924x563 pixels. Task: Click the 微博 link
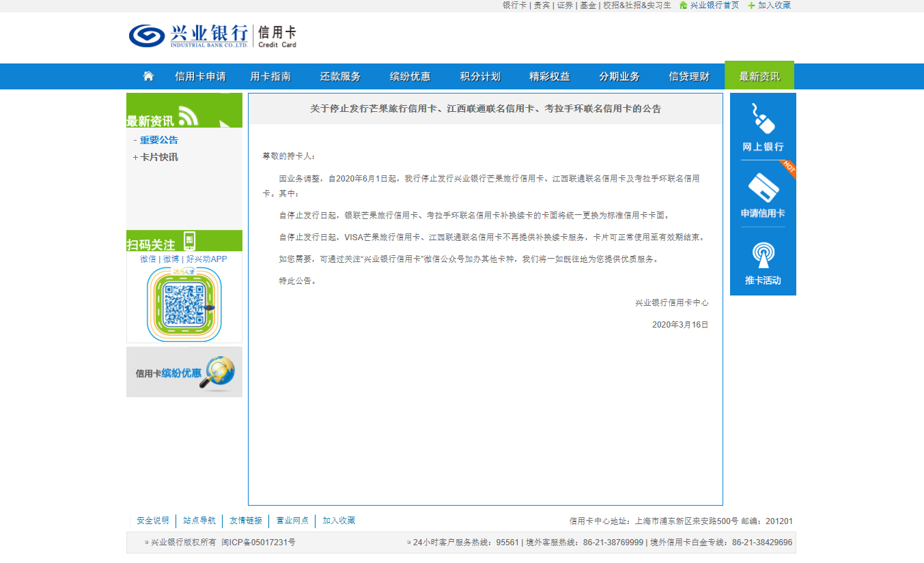click(x=171, y=259)
